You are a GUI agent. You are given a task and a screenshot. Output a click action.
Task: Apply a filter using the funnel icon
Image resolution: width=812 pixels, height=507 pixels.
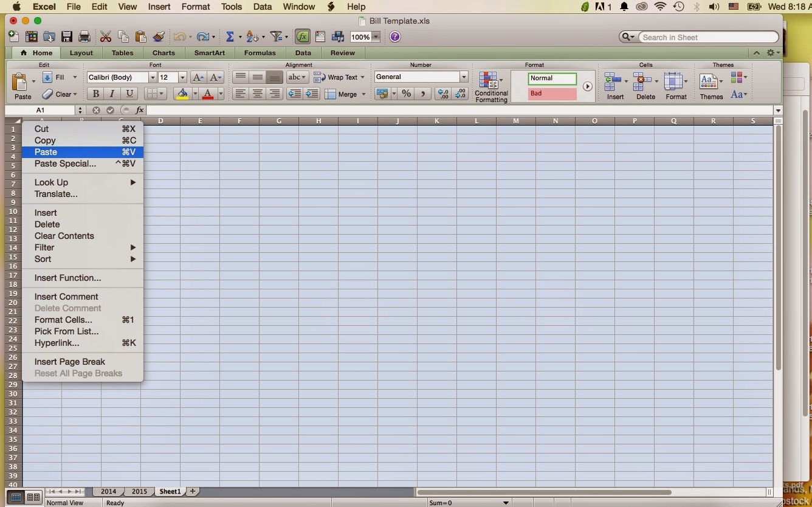click(277, 37)
